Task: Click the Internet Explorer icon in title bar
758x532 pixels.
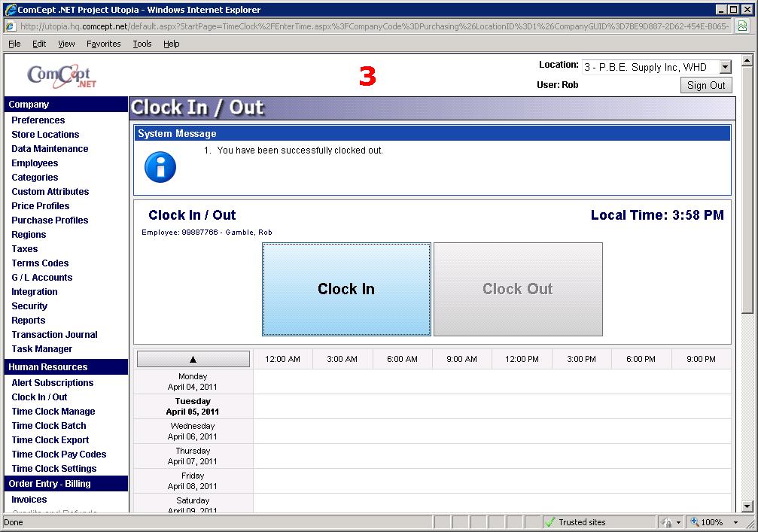Action: coord(11,10)
